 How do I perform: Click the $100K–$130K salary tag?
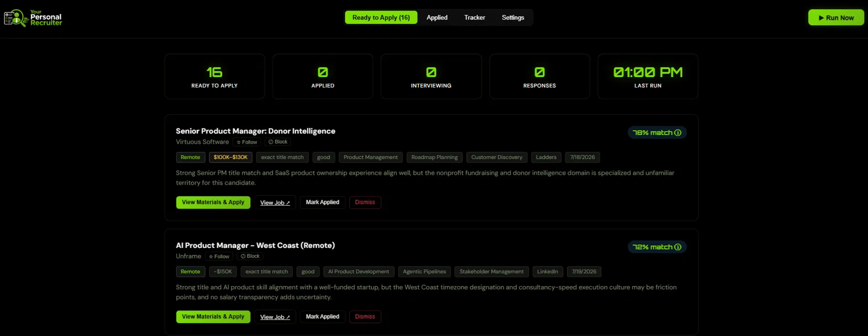[231, 157]
